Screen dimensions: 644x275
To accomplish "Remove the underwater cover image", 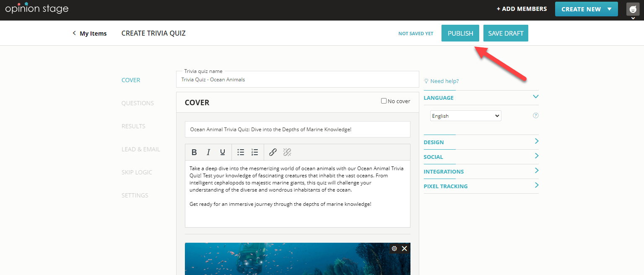I will click(x=404, y=248).
